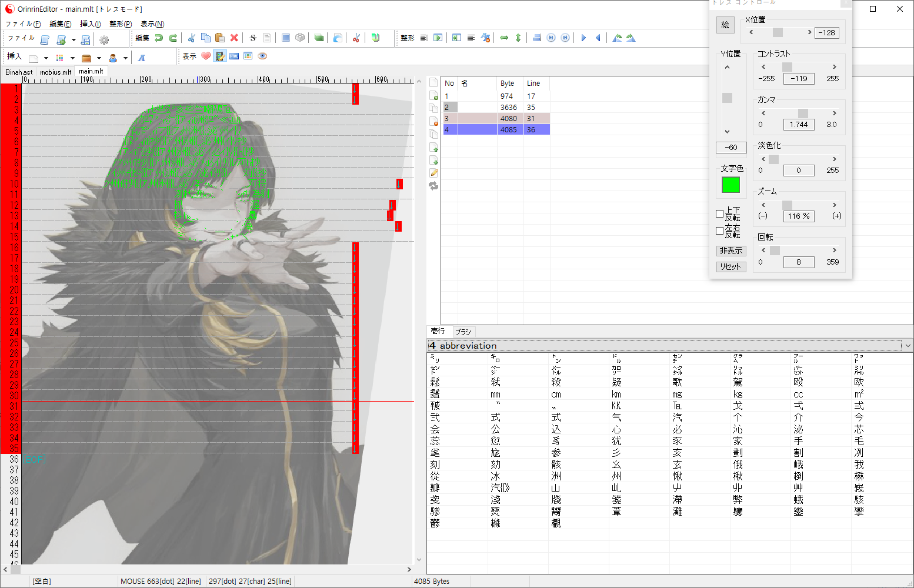The image size is (914, 588).
Task: Click the blue scissors cut icon
Action: (191, 38)
